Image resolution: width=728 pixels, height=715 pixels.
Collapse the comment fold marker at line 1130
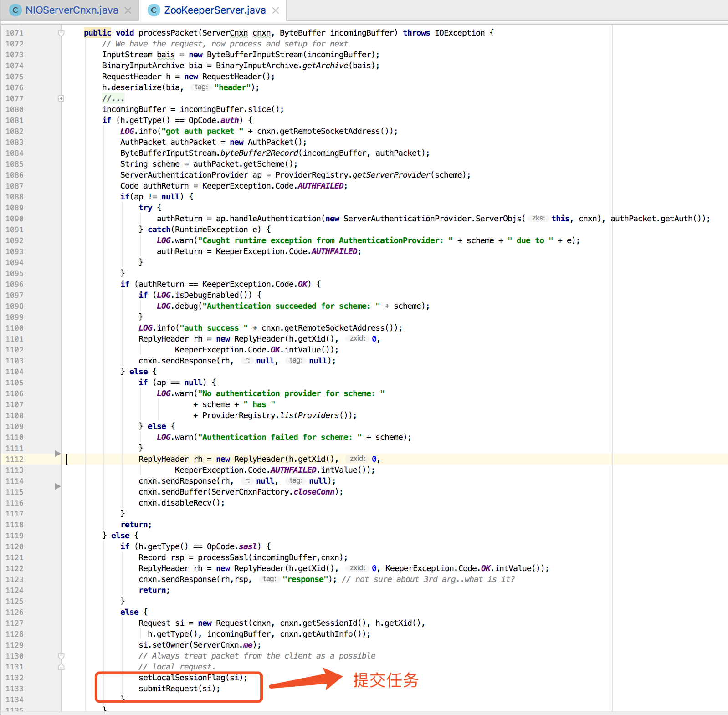pyautogui.click(x=61, y=656)
